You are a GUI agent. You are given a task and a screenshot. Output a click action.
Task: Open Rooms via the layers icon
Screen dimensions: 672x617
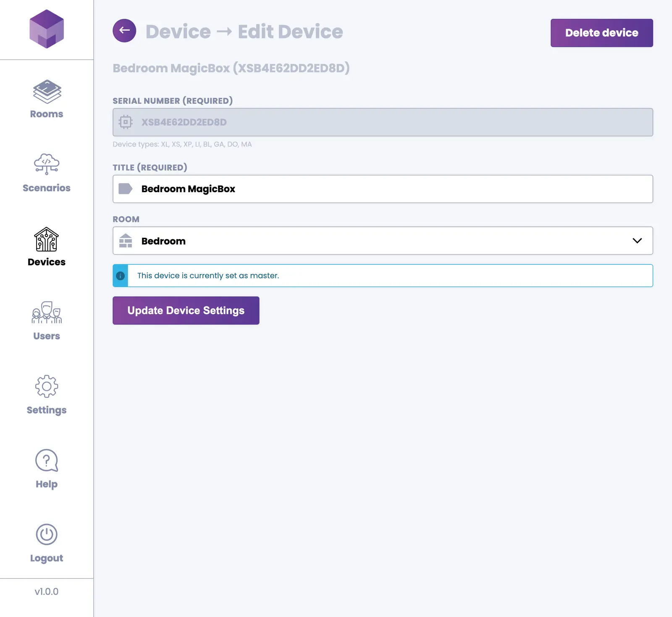pos(47,91)
